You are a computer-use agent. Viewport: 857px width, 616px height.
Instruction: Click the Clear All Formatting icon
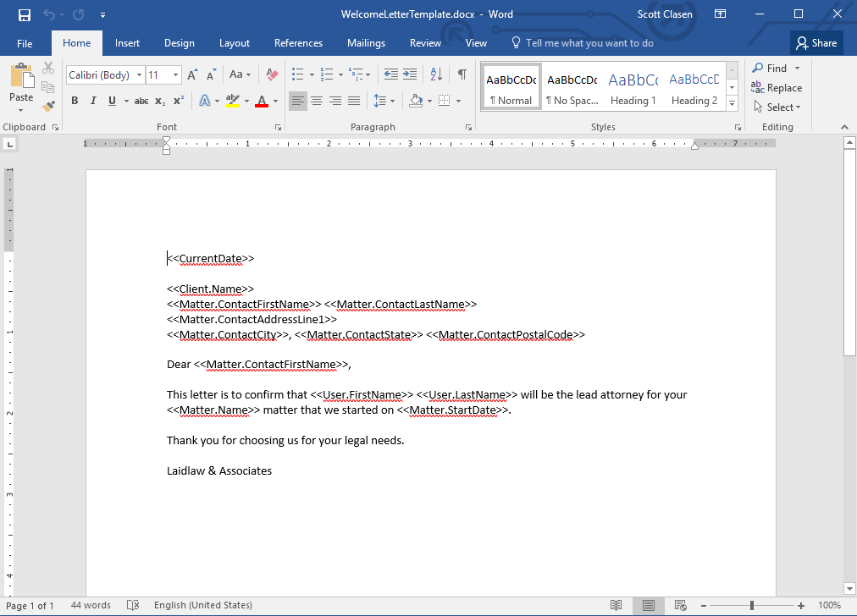point(271,75)
